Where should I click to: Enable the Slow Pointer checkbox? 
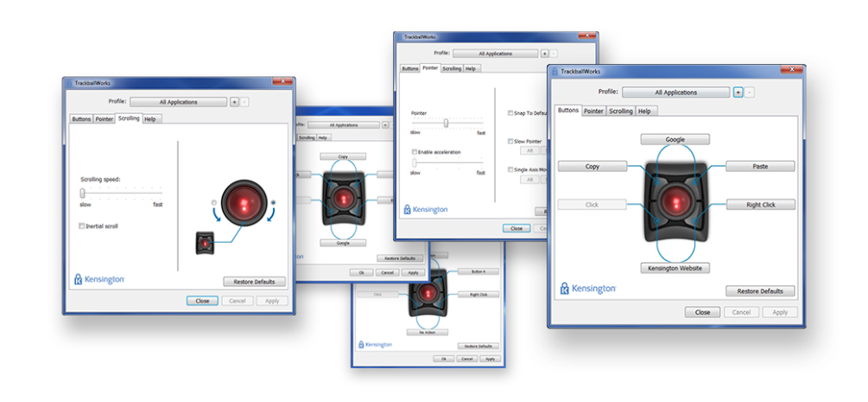point(510,142)
